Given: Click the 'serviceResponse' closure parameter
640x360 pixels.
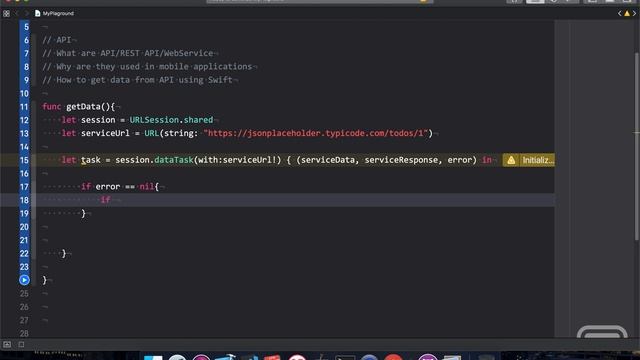Looking at the screenshot, I should click(401, 160).
